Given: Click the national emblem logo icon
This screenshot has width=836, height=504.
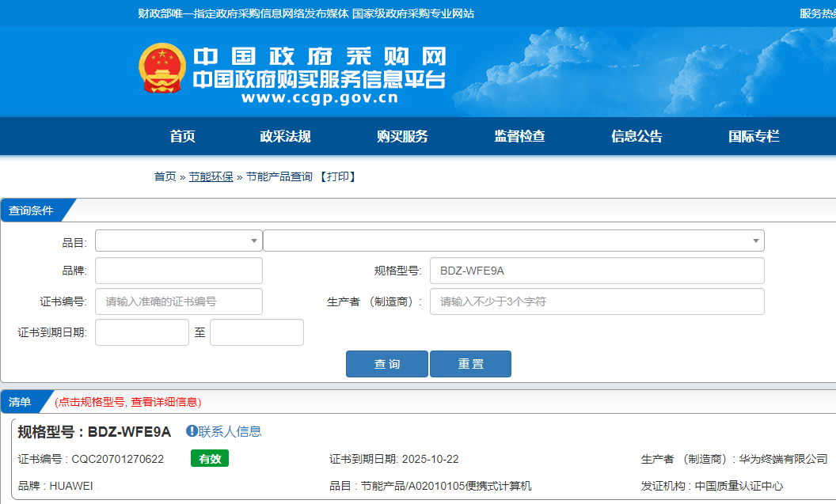Looking at the screenshot, I should tap(162, 68).
